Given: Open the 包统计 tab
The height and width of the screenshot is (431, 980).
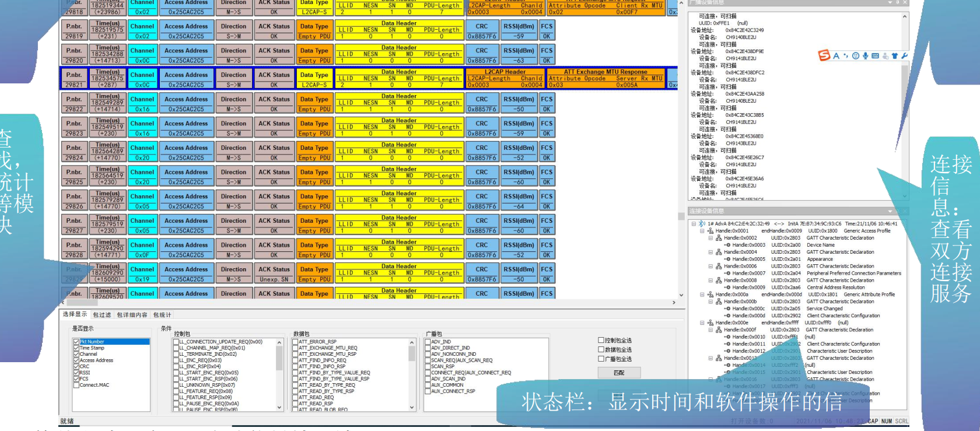Looking at the screenshot, I should tap(162, 315).
